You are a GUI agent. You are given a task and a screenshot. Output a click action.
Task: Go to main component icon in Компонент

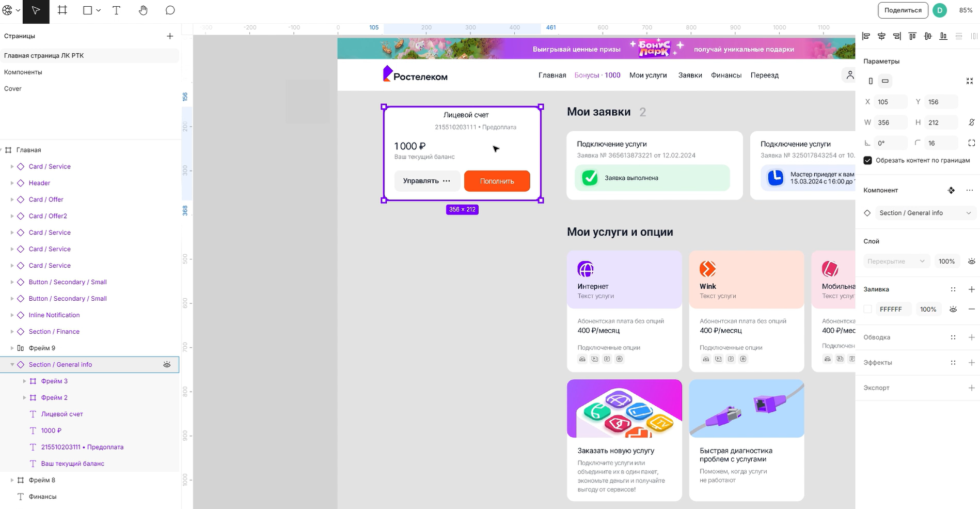[x=951, y=190]
